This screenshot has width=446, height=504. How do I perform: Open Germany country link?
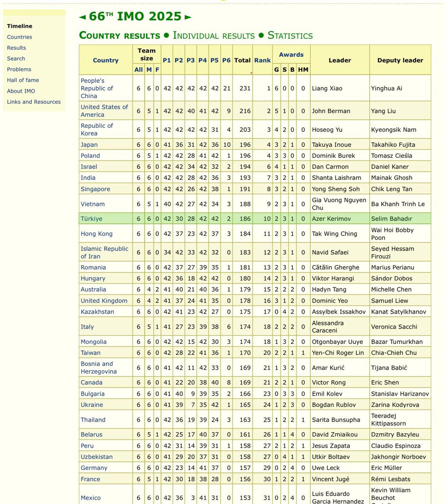pyautogui.click(x=94, y=468)
